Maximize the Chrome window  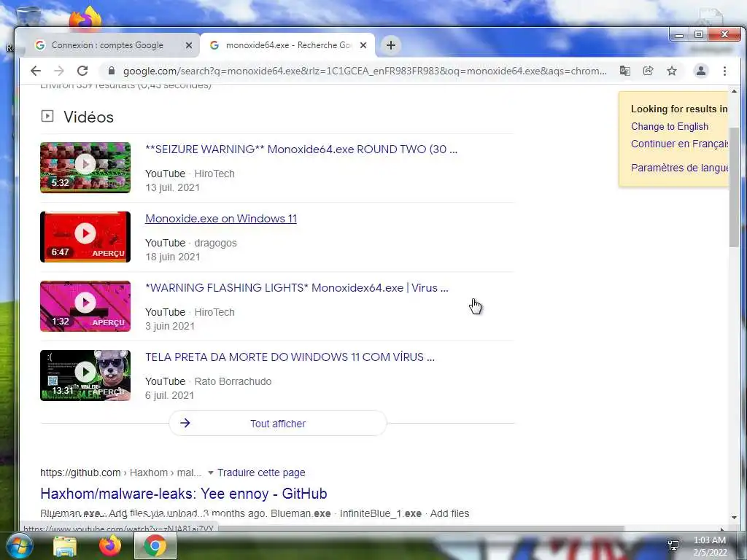pyautogui.click(x=698, y=34)
